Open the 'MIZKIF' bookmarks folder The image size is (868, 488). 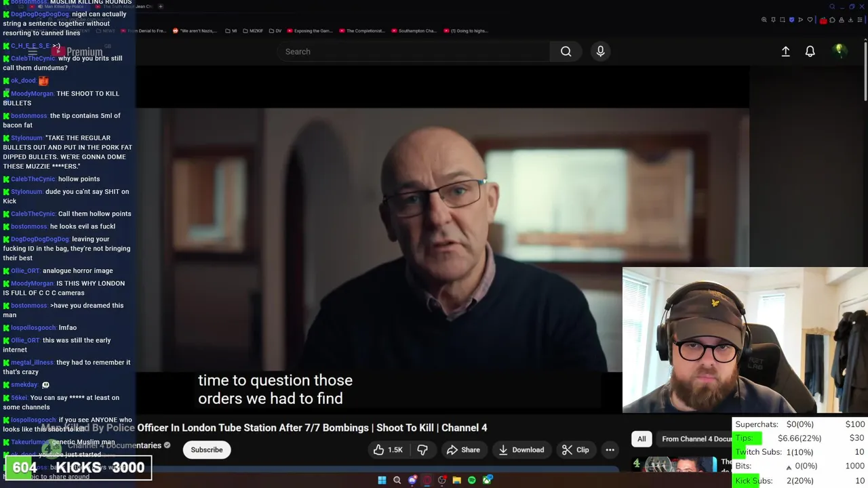252,30
